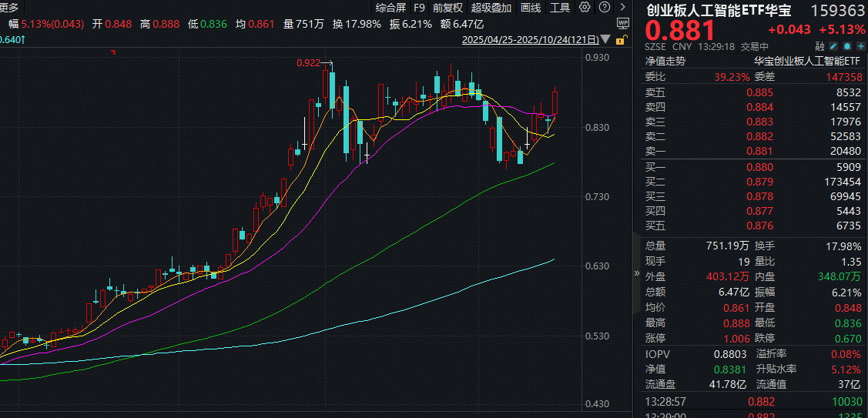Click the WP monitor icon
868x418 pixels.
pyautogui.click(x=622, y=23)
